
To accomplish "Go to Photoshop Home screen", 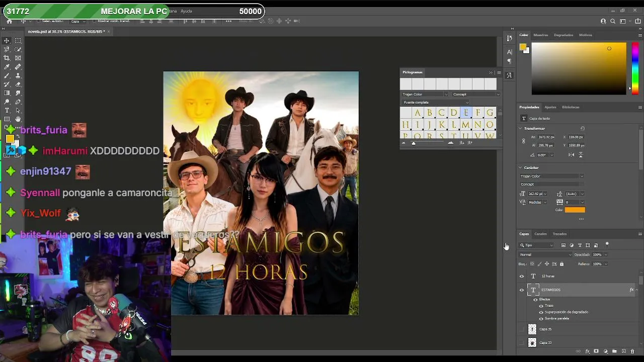I will click(9, 21).
